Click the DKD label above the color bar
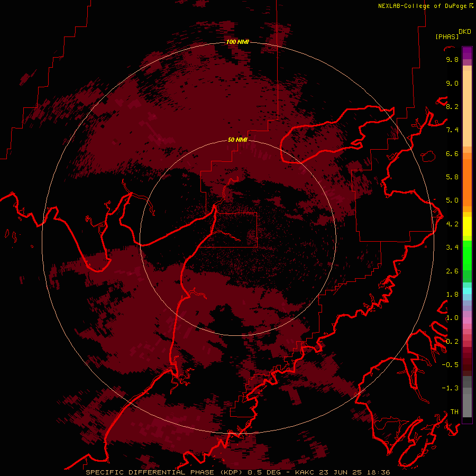Screen dimensions: 476x476 [x=464, y=32]
